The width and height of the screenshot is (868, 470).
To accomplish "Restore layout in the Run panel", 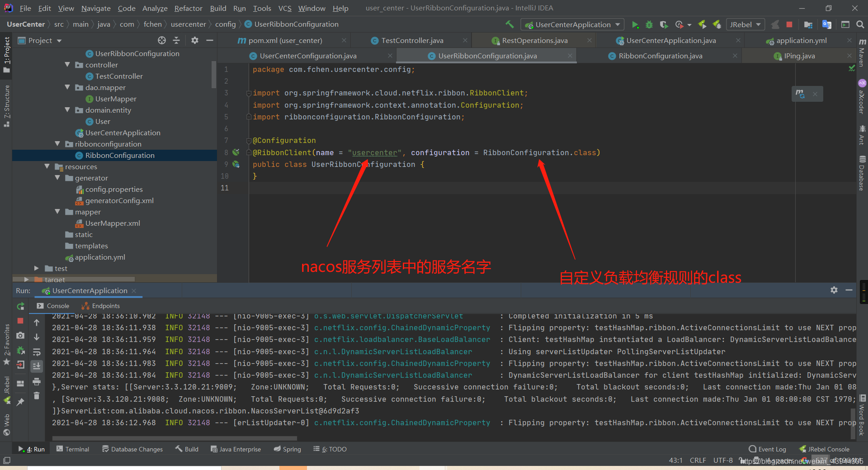I will (x=20, y=384).
